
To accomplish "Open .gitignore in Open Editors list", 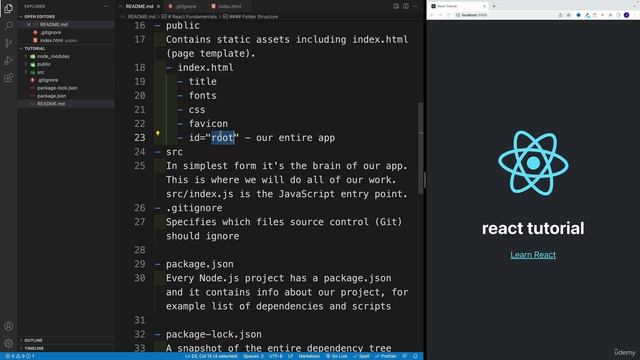I will pos(51,33).
